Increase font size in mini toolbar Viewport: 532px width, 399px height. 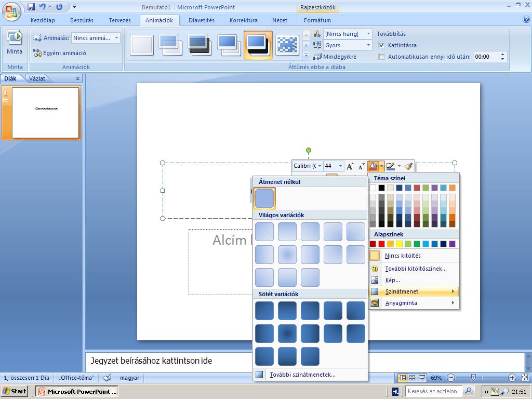tap(350, 166)
